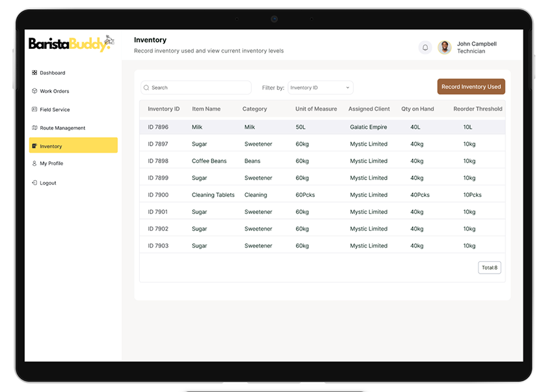Select the Inventory menu item in sidebar
Viewport: 554px width, 392px height.
click(73, 146)
